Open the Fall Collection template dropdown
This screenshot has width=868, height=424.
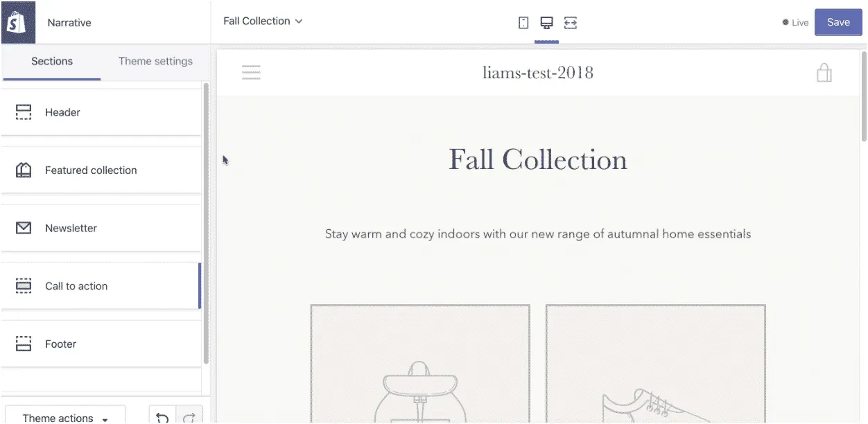point(262,21)
